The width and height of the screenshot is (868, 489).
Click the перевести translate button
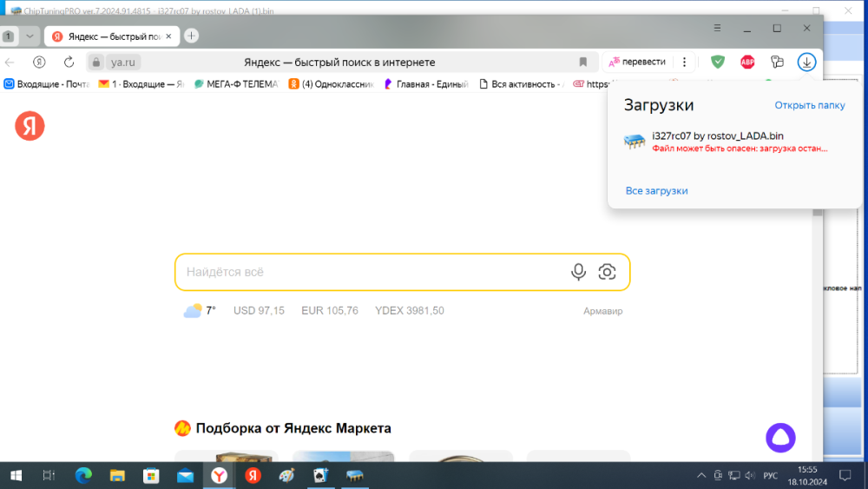637,62
